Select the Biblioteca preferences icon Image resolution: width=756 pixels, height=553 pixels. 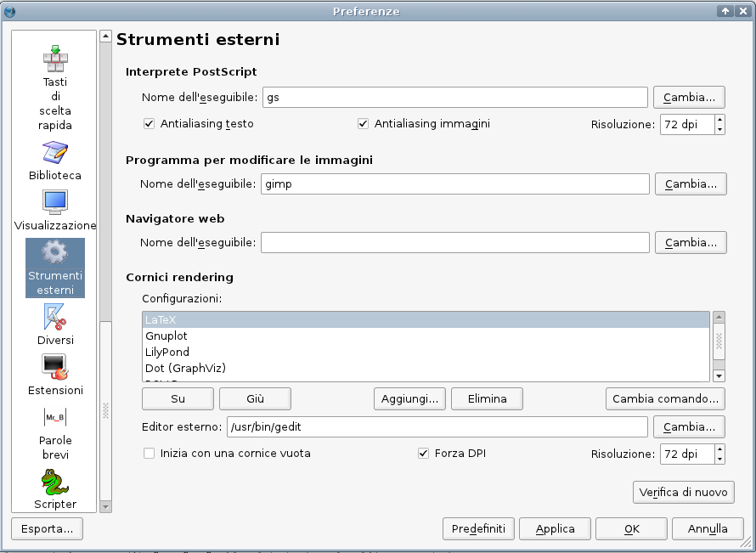click(x=55, y=154)
